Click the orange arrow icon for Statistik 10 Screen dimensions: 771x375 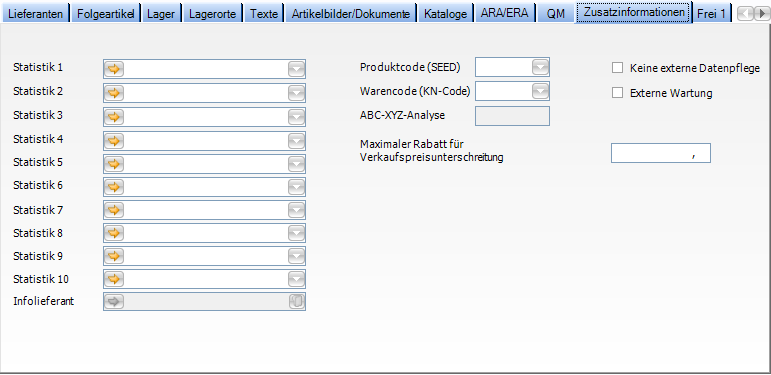(114, 279)
